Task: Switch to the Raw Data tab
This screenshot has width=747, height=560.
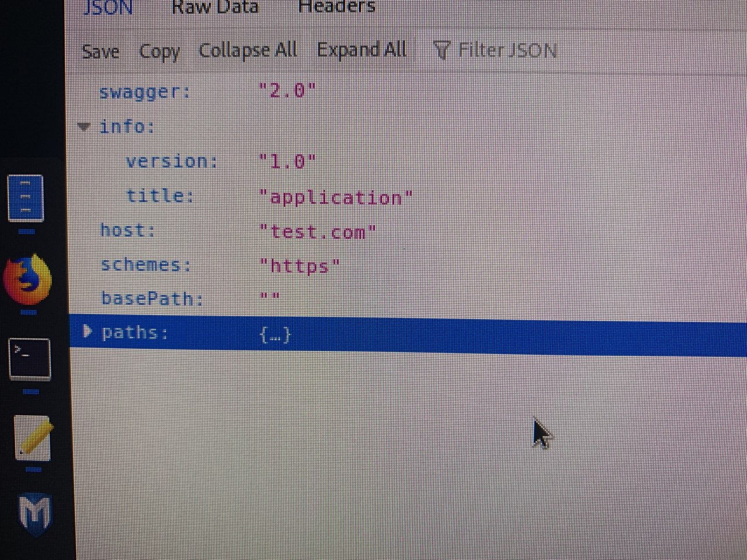Action: point(215,7)
